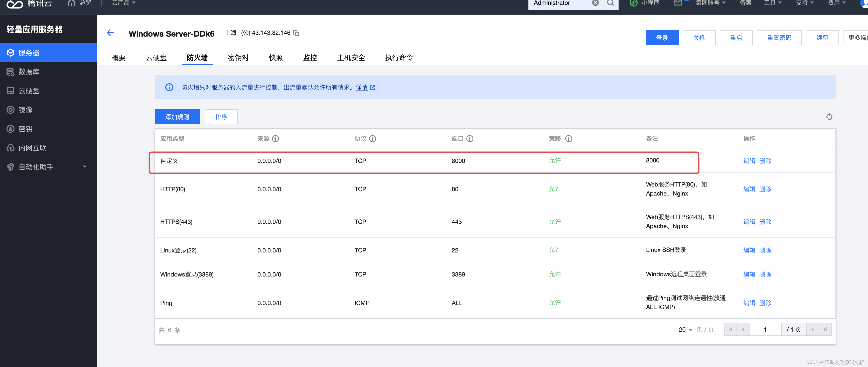Click the refresh icon above the table
Image resolution: width=868 pixels, height=367 pixels.
pyautogui.click(x=829, y=117)
